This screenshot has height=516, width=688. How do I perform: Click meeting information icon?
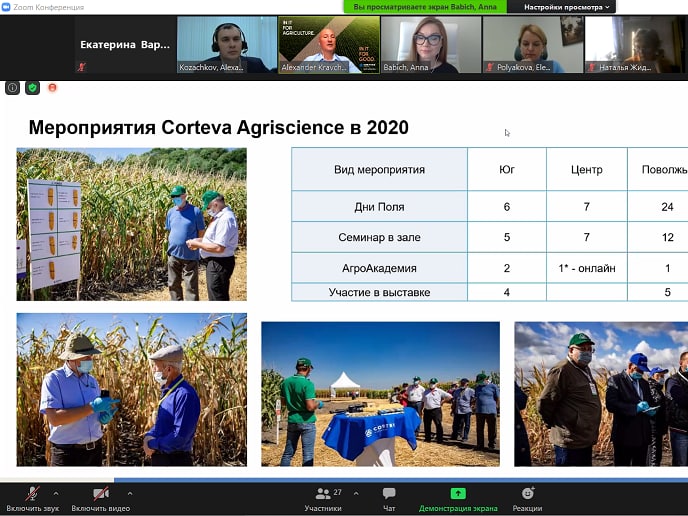(x=12, y=88)
